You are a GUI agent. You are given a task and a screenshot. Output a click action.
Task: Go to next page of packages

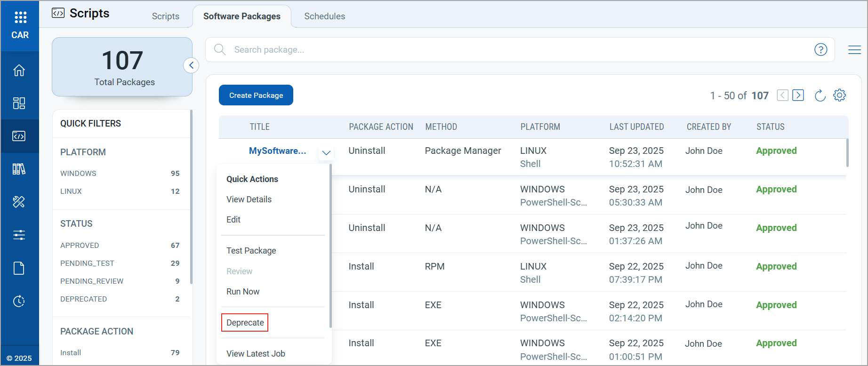coord(798,95)
